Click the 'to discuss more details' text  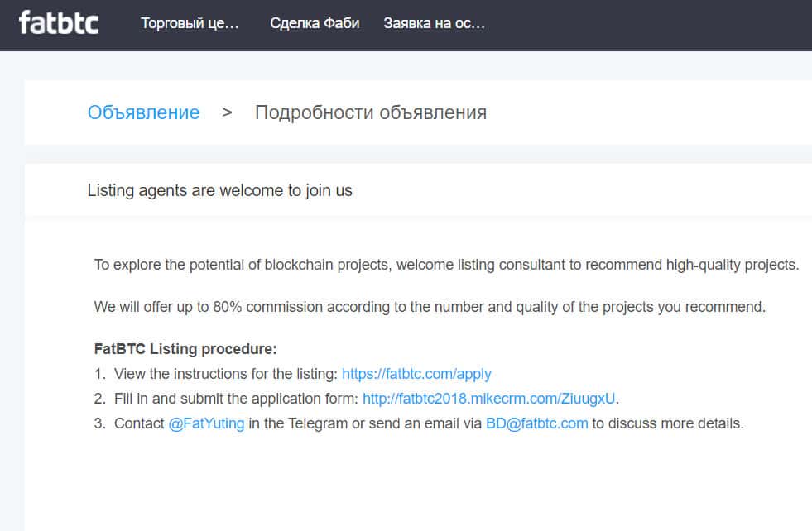pyautogui.click(x=667, y=424)
